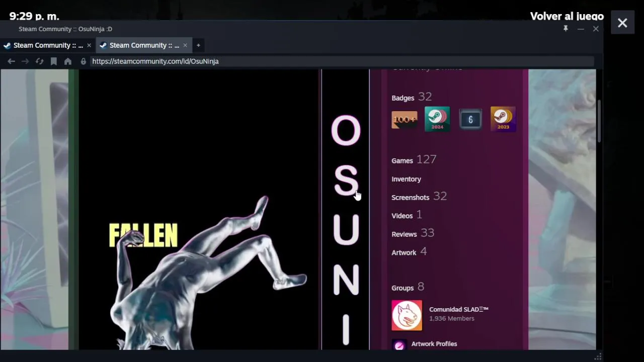
Task: Reload the page with the refresh icon
Action: (x=39, y=61)
